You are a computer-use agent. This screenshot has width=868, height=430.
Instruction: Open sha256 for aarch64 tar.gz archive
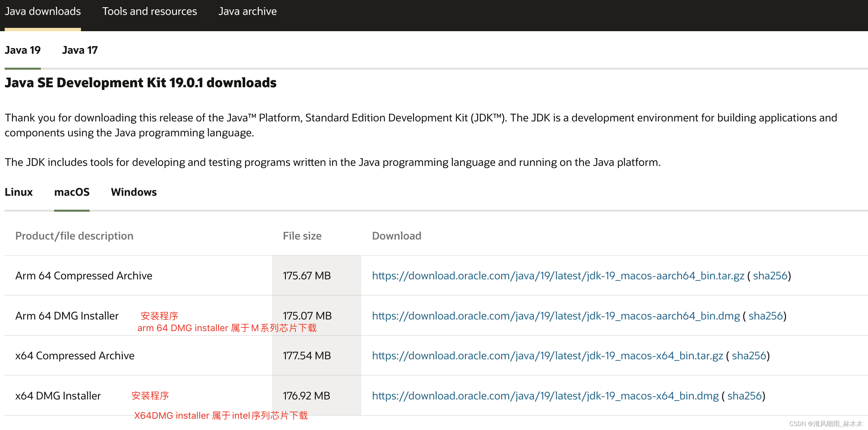tap(770, 276)
